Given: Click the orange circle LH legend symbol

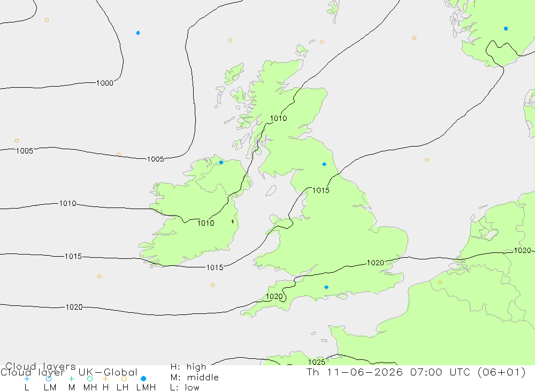Looking at the screenshot, I should (124, 379).
